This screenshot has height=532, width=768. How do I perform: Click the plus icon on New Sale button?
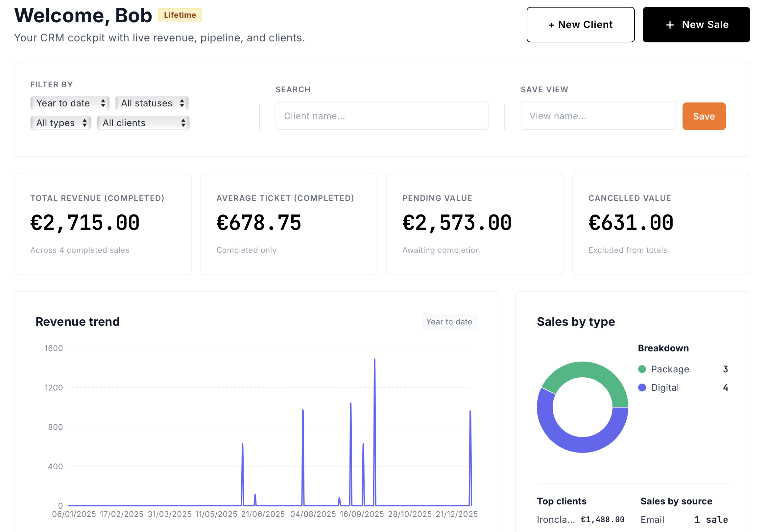[670, 25]
